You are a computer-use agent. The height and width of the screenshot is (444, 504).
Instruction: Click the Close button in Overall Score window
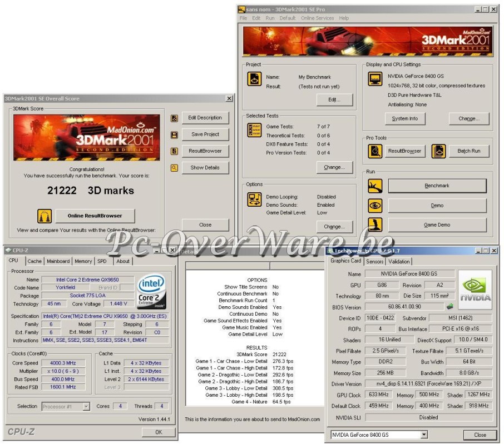point(205,225)
